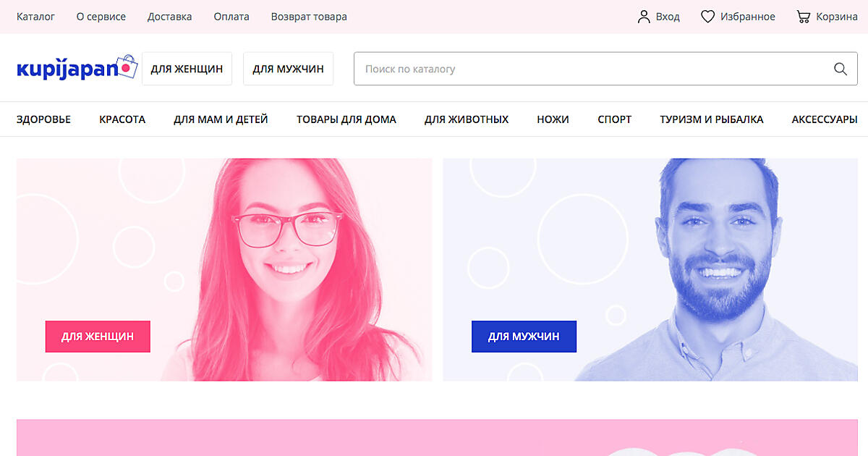The height and width of the screenshot is (456, 868).
Task: Open the КРАСОТА category menu
Action: click(x=122, y=119)
